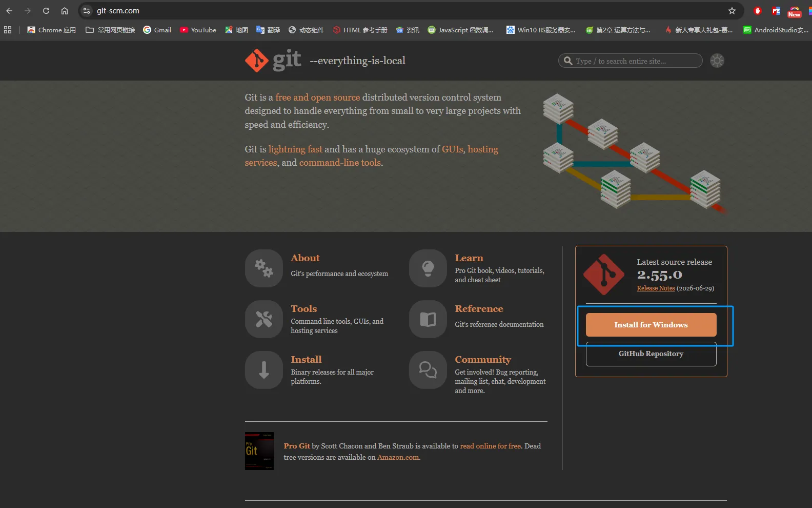Open the JavaScript 函数调 bookmark
This screenshot has width=812, height=508.
point(460,30)
